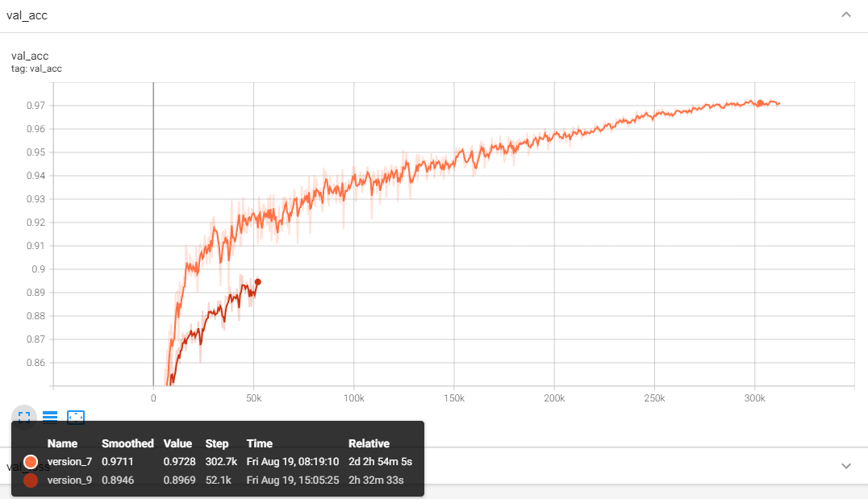Click the dark red version_9 color circle
This screenshot has width=868, height=499.
point(31,480)
